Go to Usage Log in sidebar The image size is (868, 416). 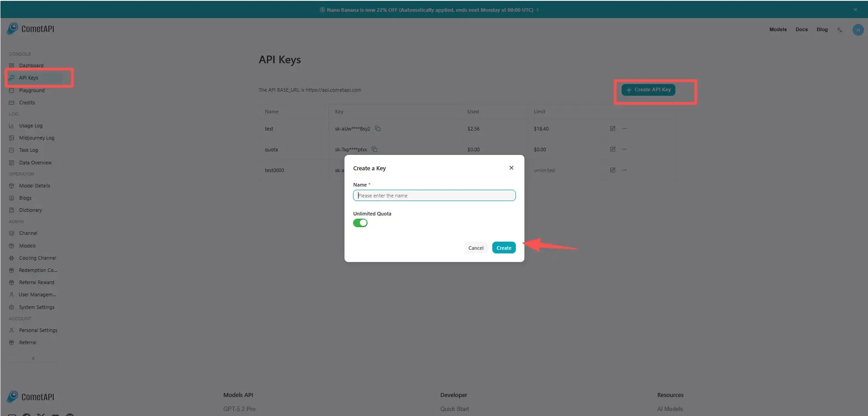[x=31, y=126]
